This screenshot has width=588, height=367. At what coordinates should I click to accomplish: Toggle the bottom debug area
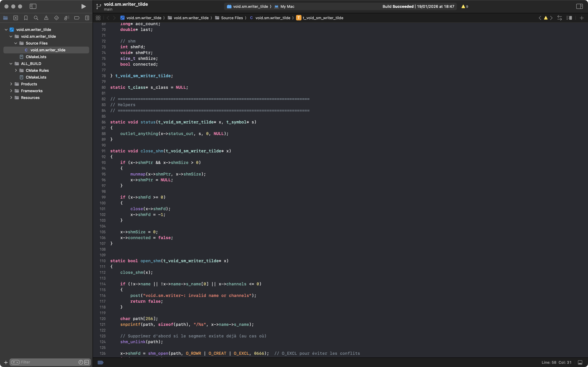580,362
